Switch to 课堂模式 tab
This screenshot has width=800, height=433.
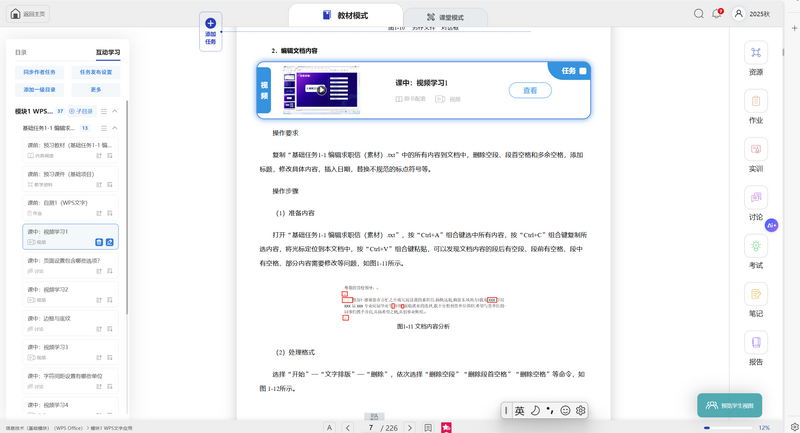click(445, 17)
